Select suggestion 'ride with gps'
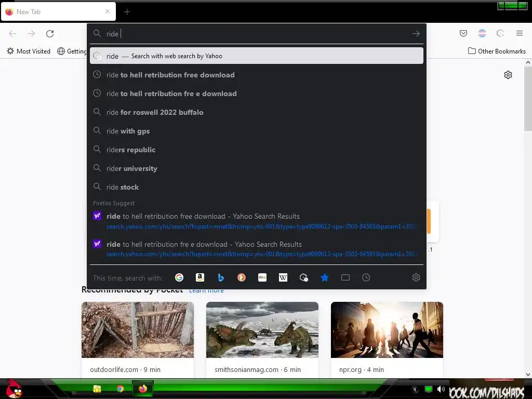Image resolution: width=532 pixels, height=399 pixels. 257,131
